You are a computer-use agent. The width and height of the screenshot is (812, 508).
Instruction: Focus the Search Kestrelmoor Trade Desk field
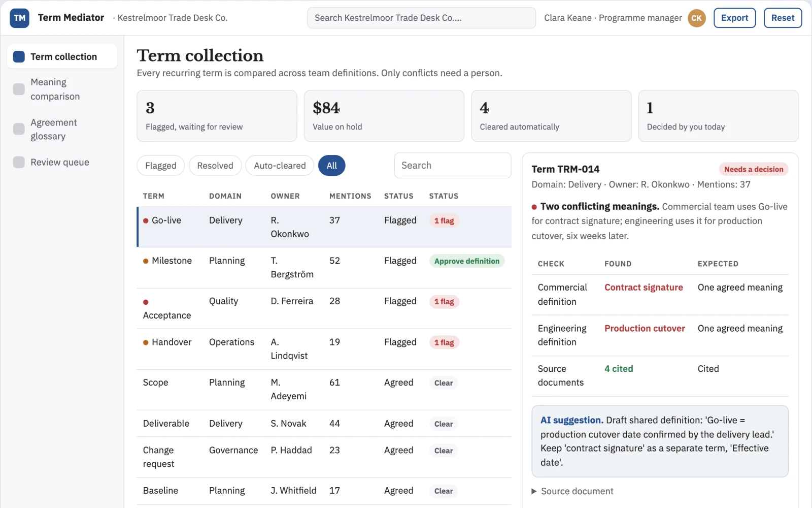tap(421, 18)
